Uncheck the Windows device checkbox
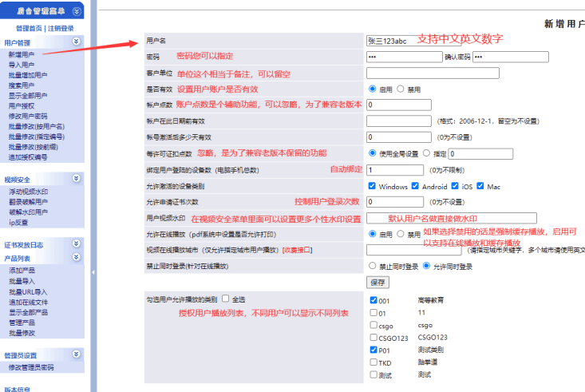The height and width of the screenshot is (392, 585). click(373, 186)
